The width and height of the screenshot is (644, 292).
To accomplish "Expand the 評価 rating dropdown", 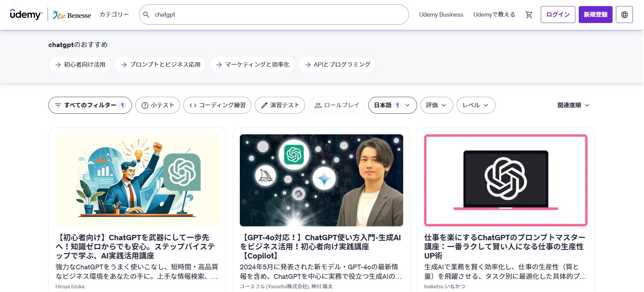I will [437, 105].
